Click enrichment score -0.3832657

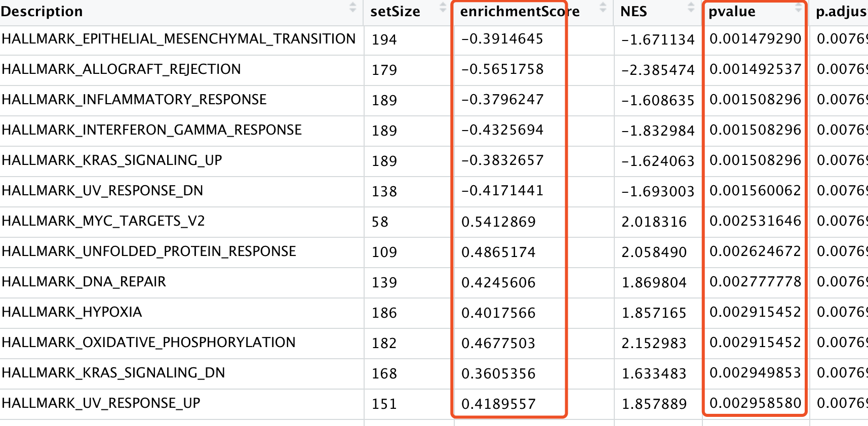click(502, 160)
